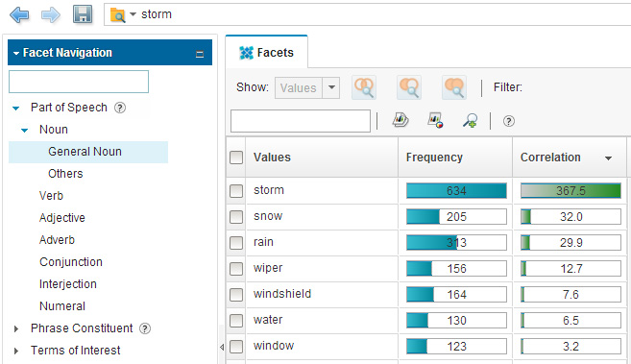Screen dimensions: 631x364
Task: Click the windshield value text
Action: (282, 294)
